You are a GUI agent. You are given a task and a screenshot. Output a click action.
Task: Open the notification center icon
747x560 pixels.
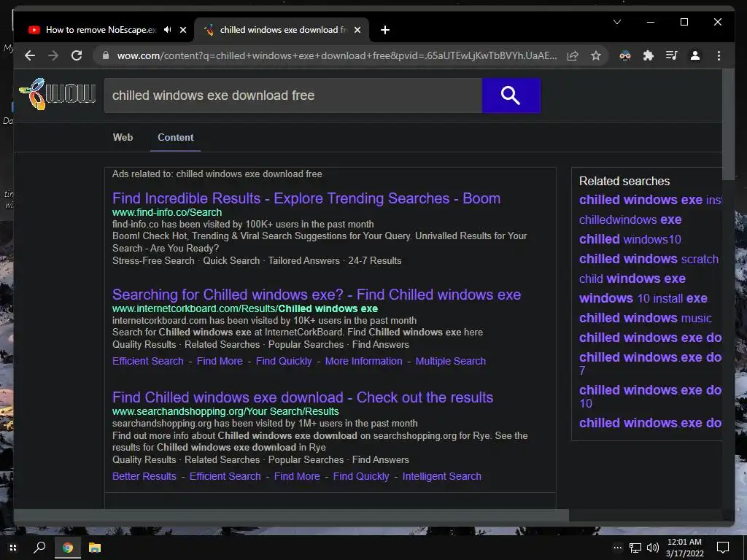(x=723, y=548)
